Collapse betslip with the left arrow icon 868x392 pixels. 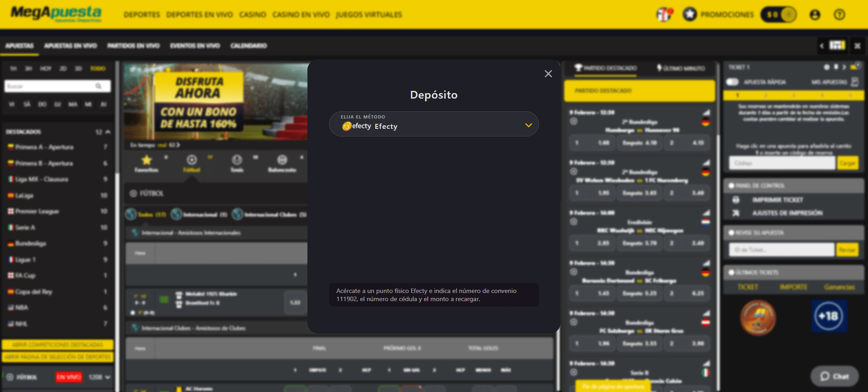click(821, 46)
